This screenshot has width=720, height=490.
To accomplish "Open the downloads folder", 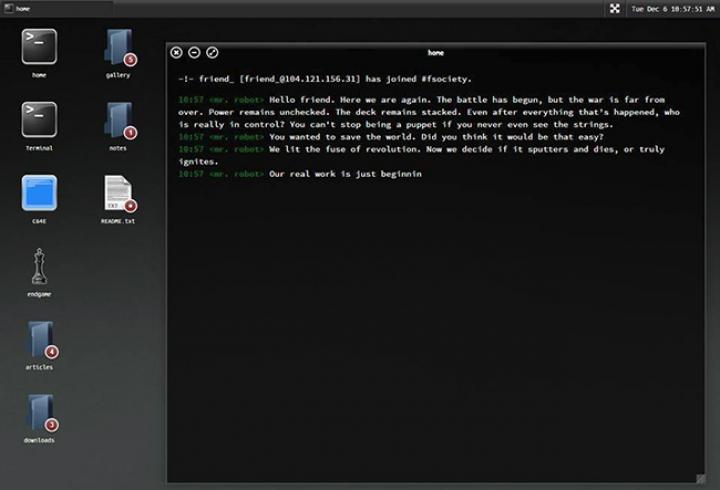I will (x=40, y=412).
